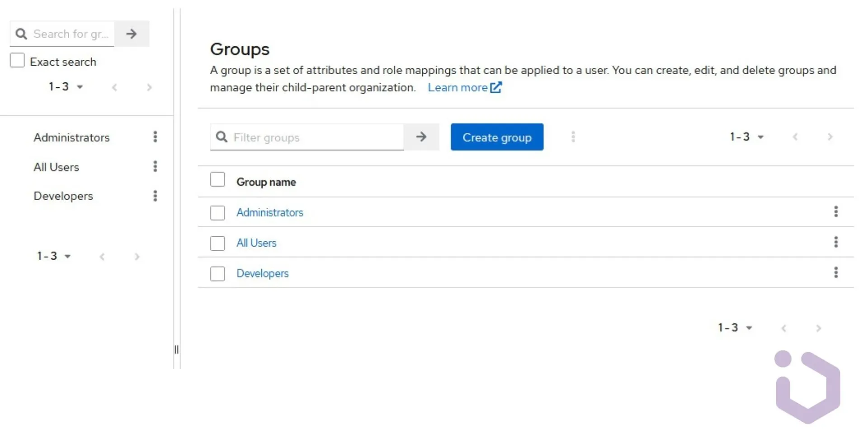Screen dimensions: 868x434
Task: Open the All Users group link in table
Action: click(x=256, y=243)
